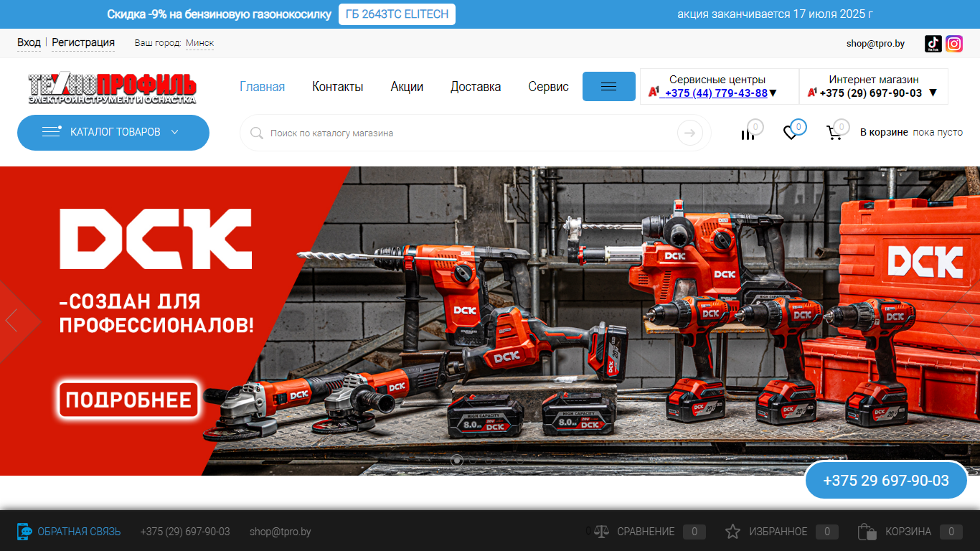Click the Подробнее banner button

pyautogui.click(x=128, y=400)
